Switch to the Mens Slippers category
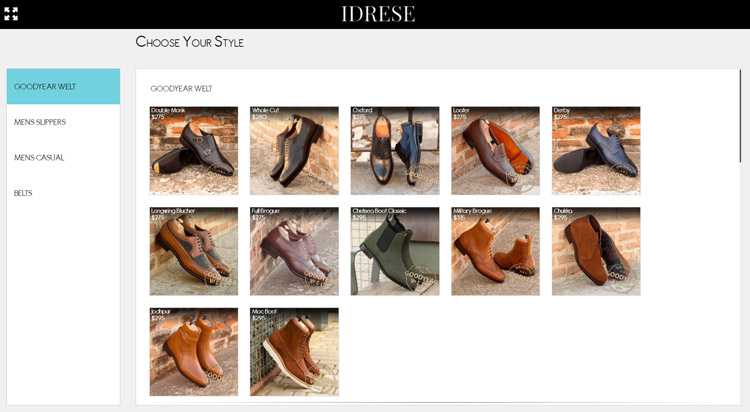Screen dimensions: 750x412 [x=63, y=122]
